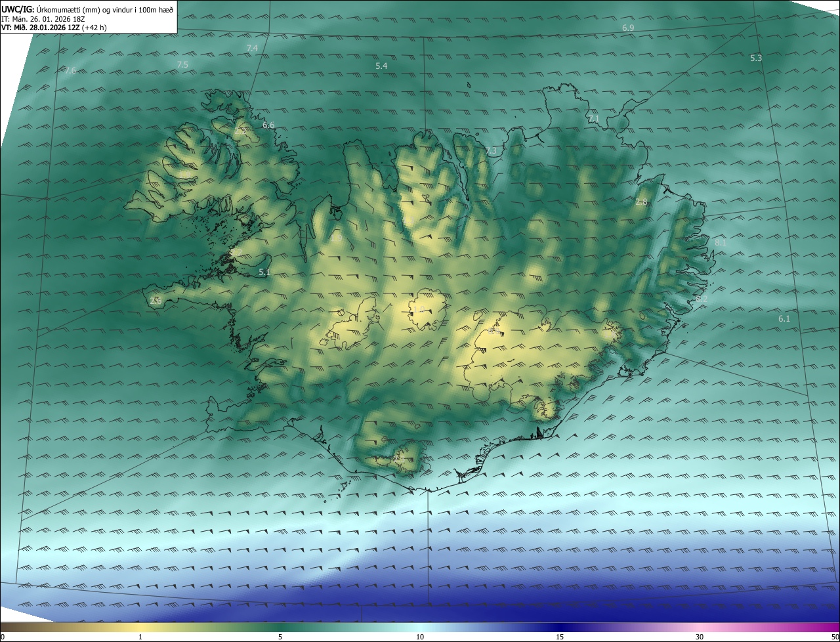Click the 7.4 value label
The height and width of the screenshot is (642, 840).
(252, 49)
